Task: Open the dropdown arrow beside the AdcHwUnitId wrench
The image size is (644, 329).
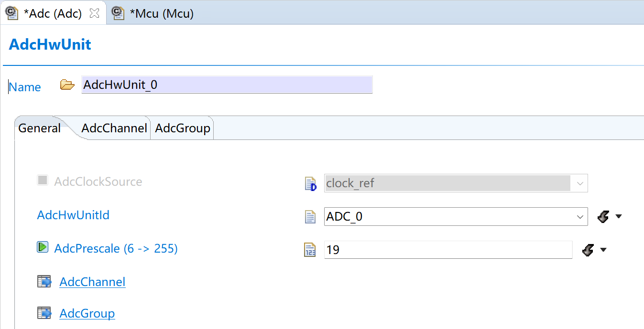Action: tap(619, 216)
